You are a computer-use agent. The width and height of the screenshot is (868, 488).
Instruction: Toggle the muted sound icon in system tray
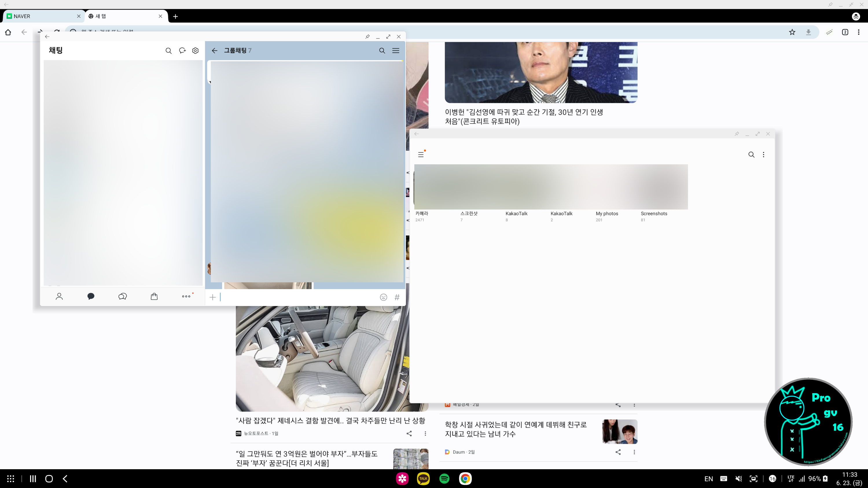pyautogui.click(x=738, y=478)
